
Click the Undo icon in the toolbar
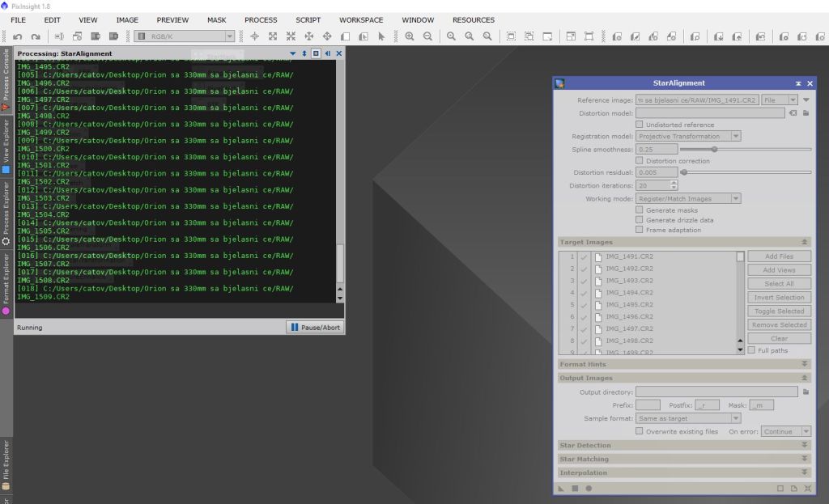click(17, 36)
